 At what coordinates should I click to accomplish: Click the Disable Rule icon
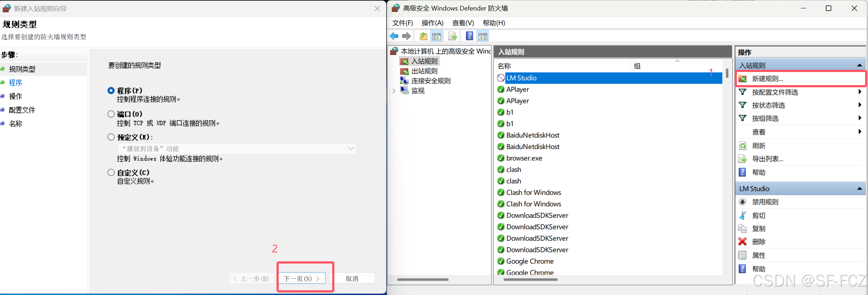pyautogui.click(x=743, y=202)
